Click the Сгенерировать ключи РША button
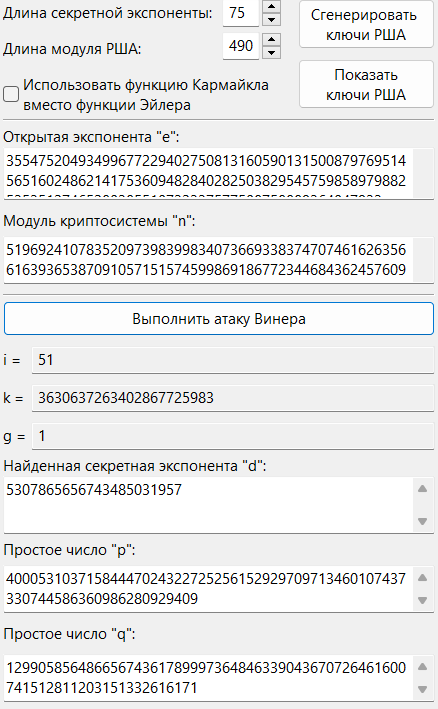 366,24
